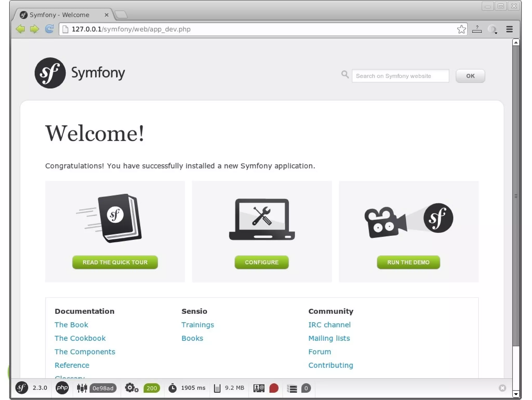Open the request gears icon
532x400 pixels.
click(131, 388)
